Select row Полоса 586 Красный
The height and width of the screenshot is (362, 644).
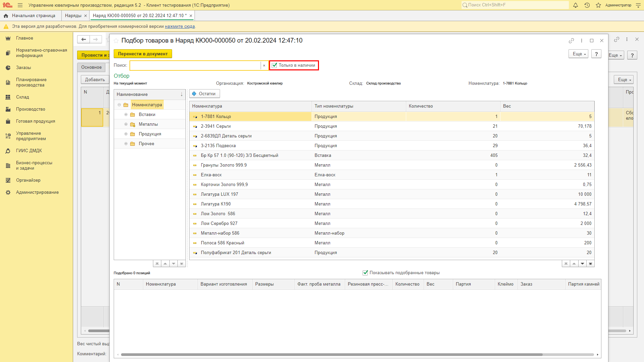[392, 243]
